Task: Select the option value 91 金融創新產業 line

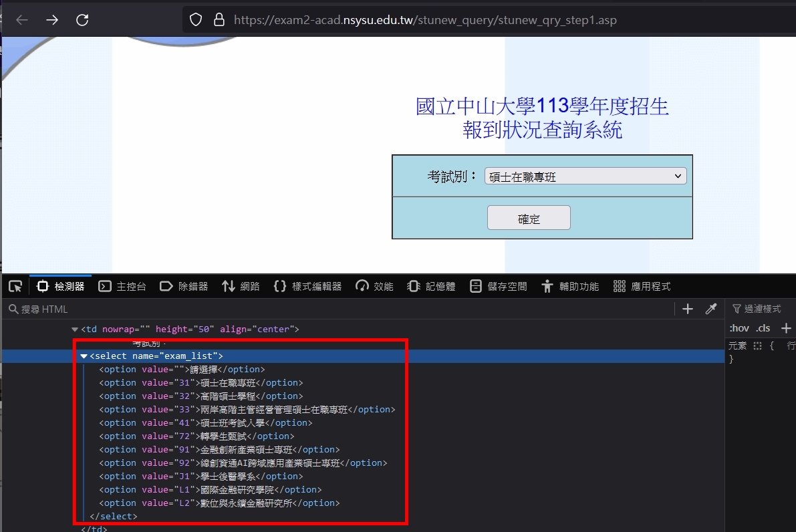Action: [x=219, y=450]
